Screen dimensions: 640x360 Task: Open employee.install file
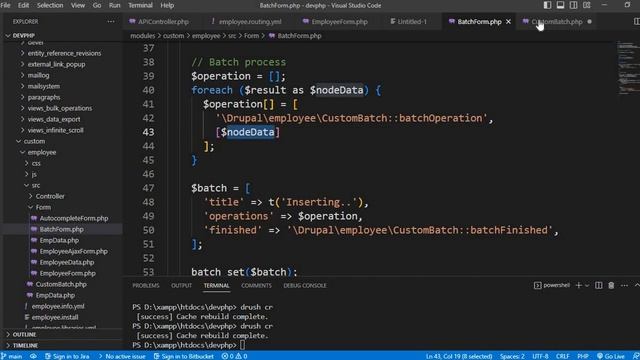(55, 318)
